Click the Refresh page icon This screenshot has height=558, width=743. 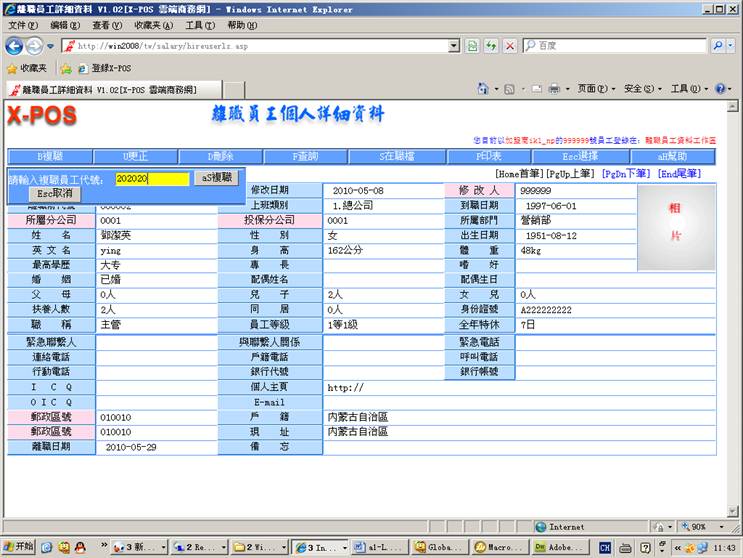(491, 46)
